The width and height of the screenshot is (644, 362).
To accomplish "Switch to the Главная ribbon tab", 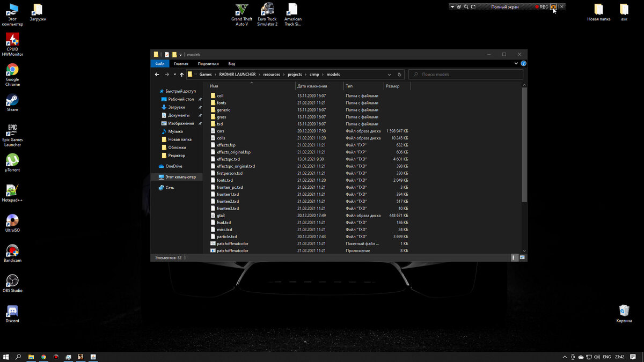I will pos(181,63).
